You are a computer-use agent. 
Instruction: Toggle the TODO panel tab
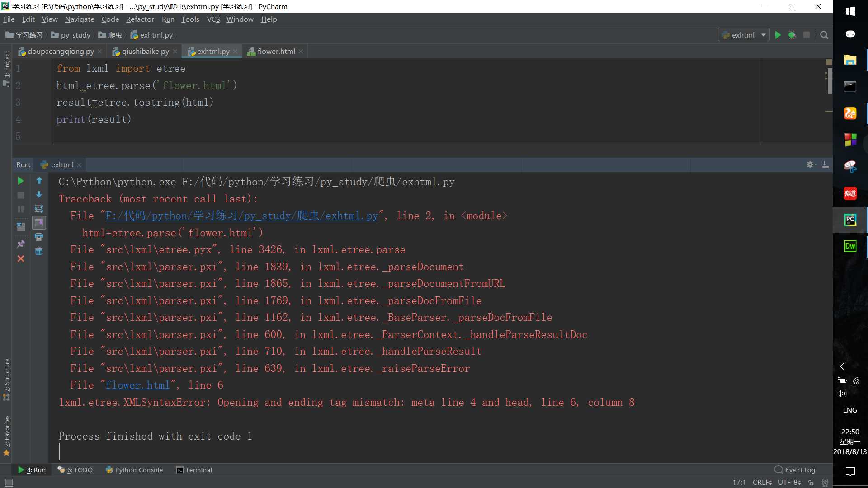click(x=77, y=470)
